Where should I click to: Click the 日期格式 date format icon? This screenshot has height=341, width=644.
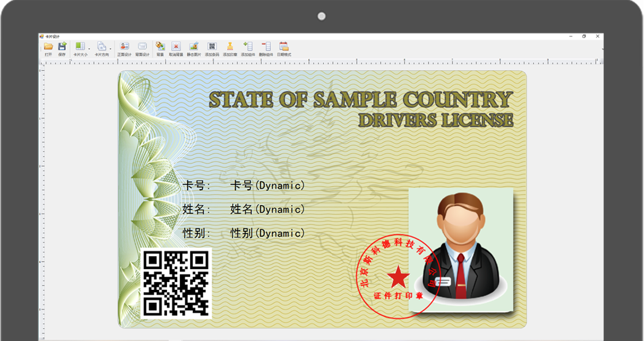[284, 46]
